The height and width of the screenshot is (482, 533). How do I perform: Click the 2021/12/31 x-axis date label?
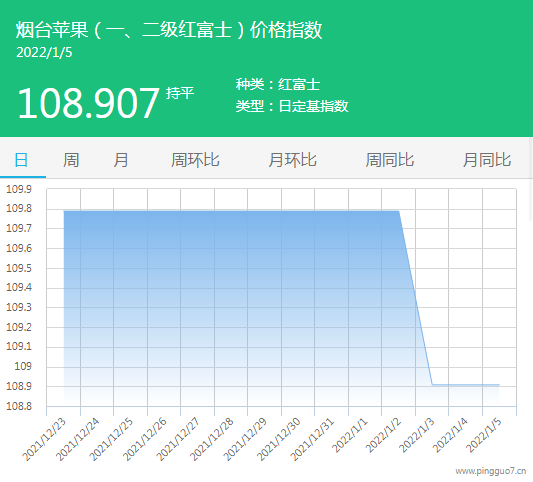click(312, 439)
